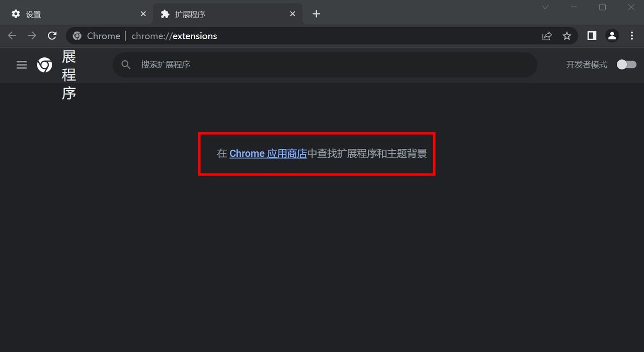Toggle 开发者模式 developer mode switch

point(626,64)
